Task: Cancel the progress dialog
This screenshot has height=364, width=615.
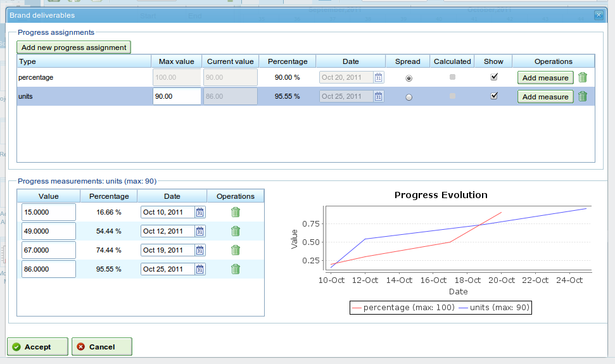Action: pos(102,347)
